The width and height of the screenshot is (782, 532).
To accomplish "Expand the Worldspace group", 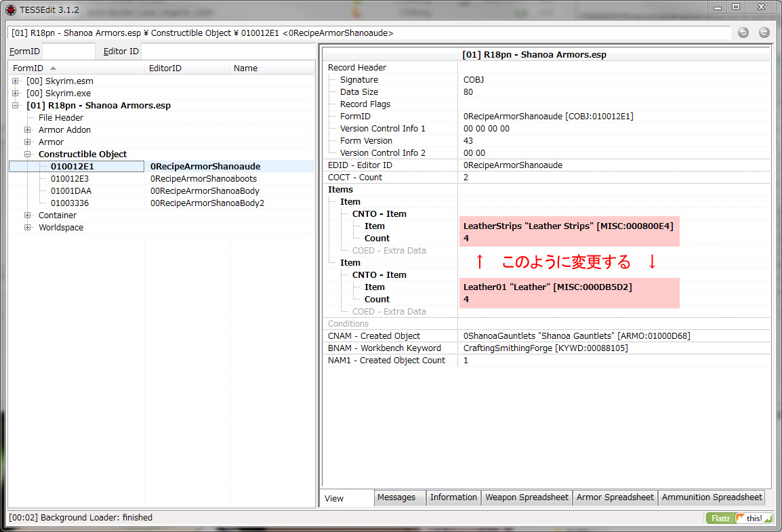I will point(28,227).
